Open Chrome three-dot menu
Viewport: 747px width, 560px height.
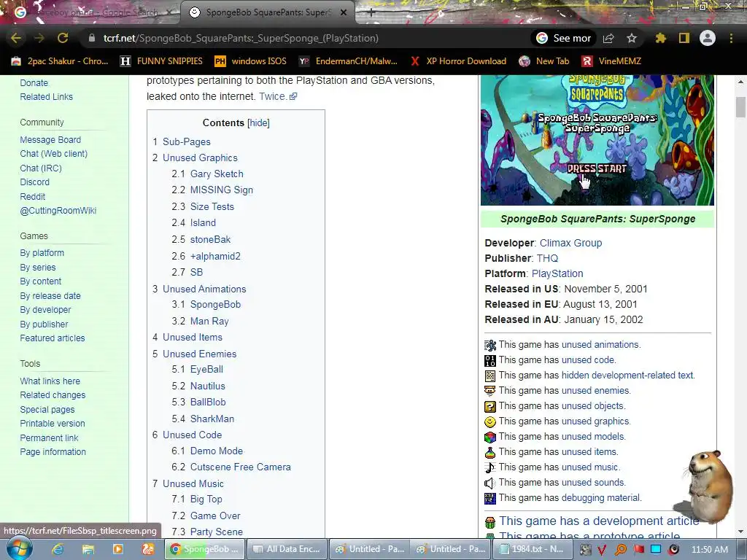tap(731, 38)
